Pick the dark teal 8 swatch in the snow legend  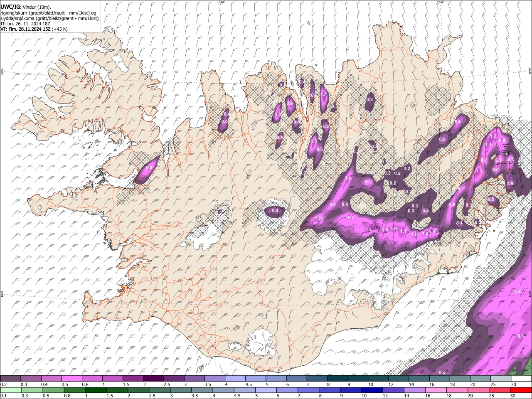click(337, 379)
